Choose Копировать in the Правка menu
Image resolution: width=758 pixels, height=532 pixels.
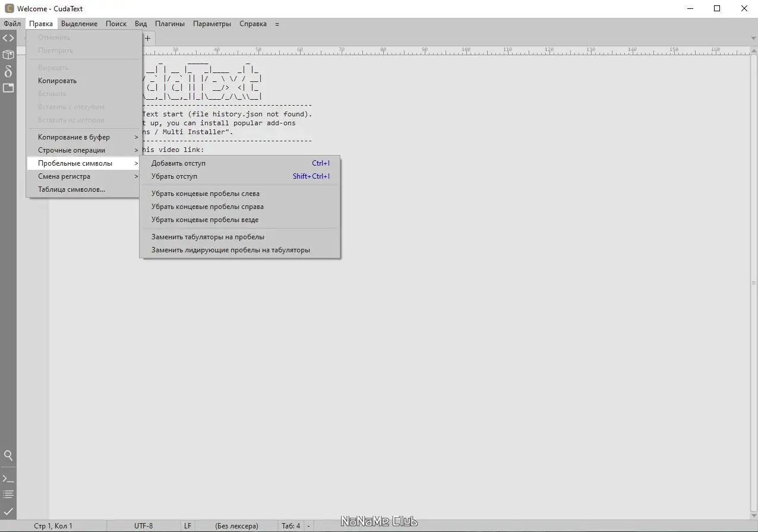83,81
